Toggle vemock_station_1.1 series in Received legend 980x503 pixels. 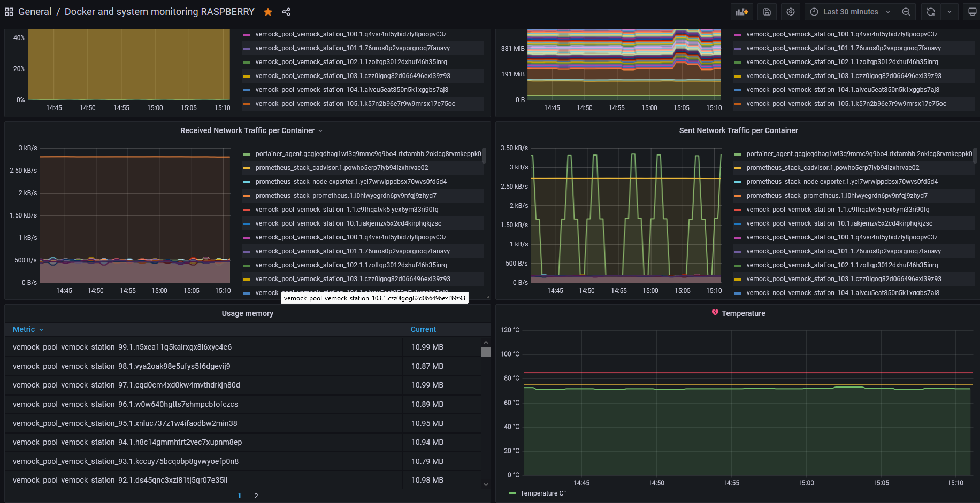pos(347,210)
